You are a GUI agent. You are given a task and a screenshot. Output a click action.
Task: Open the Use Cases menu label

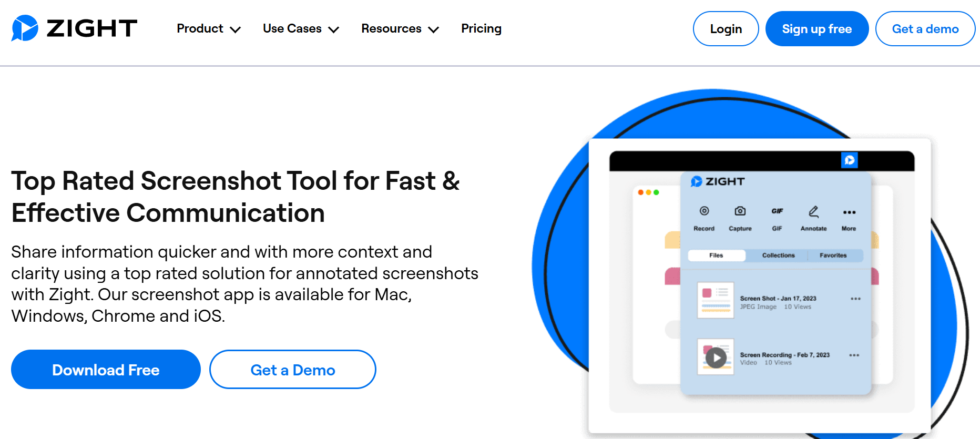tap(292, 28)
